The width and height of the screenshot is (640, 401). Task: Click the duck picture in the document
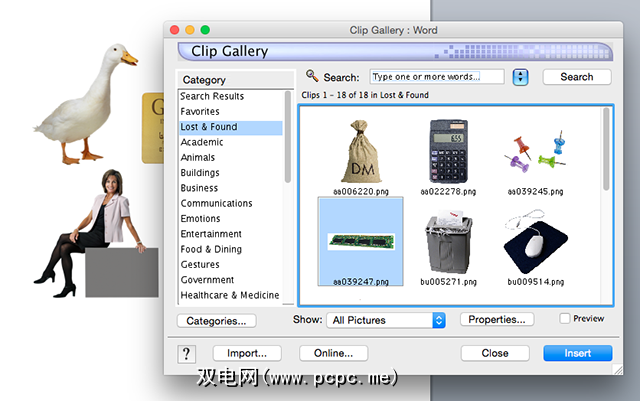point(88,104)
